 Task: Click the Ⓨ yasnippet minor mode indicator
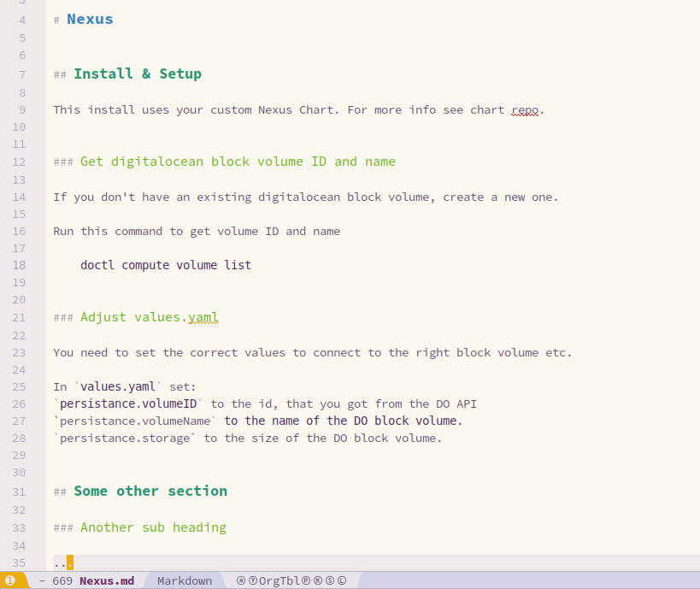[253, 580]
